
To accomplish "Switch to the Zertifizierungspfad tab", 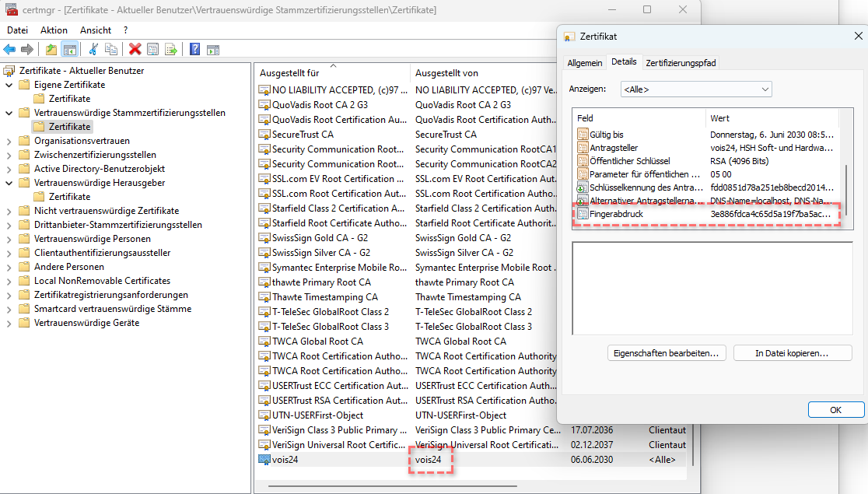I will click(x=681, y=63).
